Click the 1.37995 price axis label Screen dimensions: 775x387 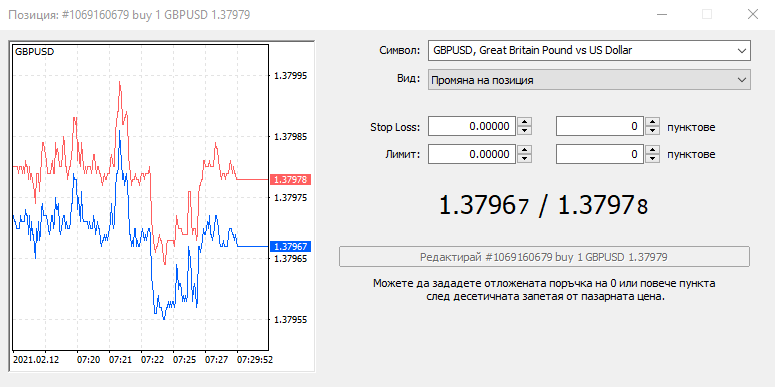291,76
